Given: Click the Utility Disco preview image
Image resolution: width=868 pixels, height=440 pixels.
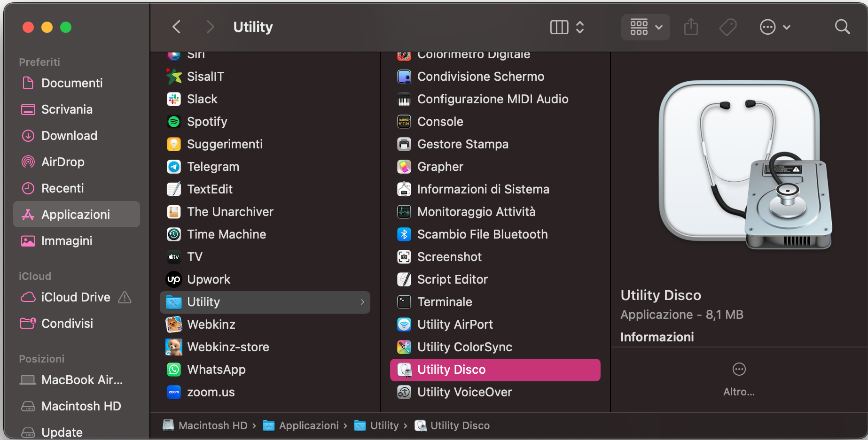Looking at the screenshot, I should (x=745, y=164).
